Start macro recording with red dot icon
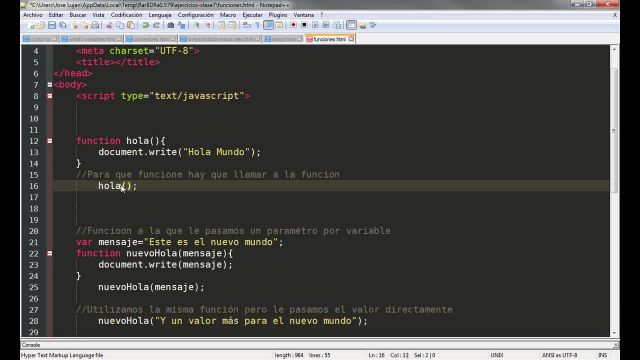 (293, 25)
